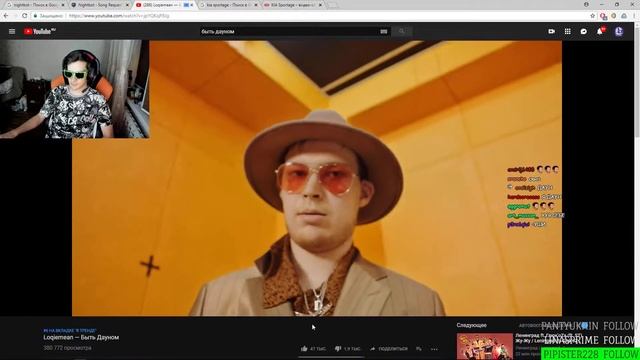Image resolution: width=640 pixels, height=360 pixels.
Task: Open the on-screen keyboard icon in search box
Action: coord(384,31)
